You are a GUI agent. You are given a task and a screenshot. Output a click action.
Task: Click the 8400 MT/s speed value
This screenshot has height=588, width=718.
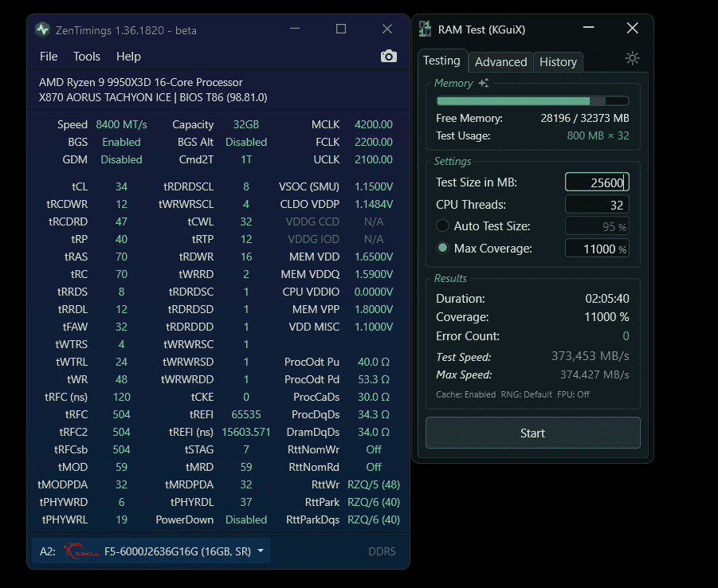121,124
